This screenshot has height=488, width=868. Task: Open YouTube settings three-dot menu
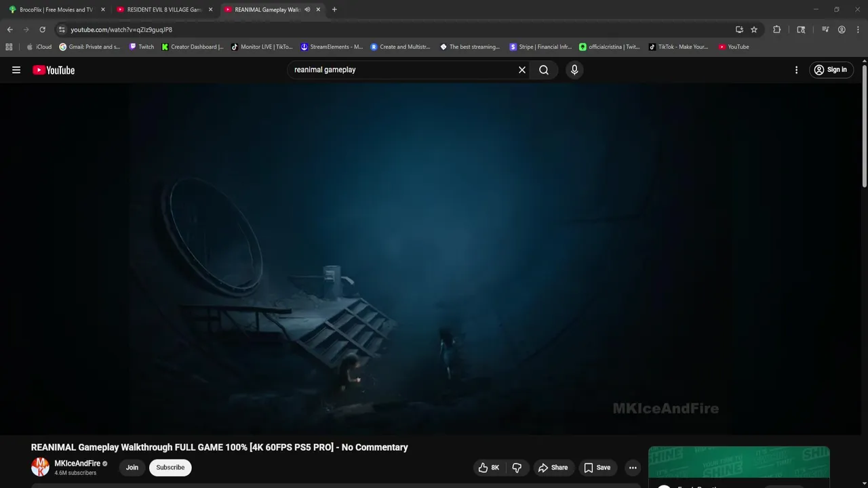coord(796,70)
